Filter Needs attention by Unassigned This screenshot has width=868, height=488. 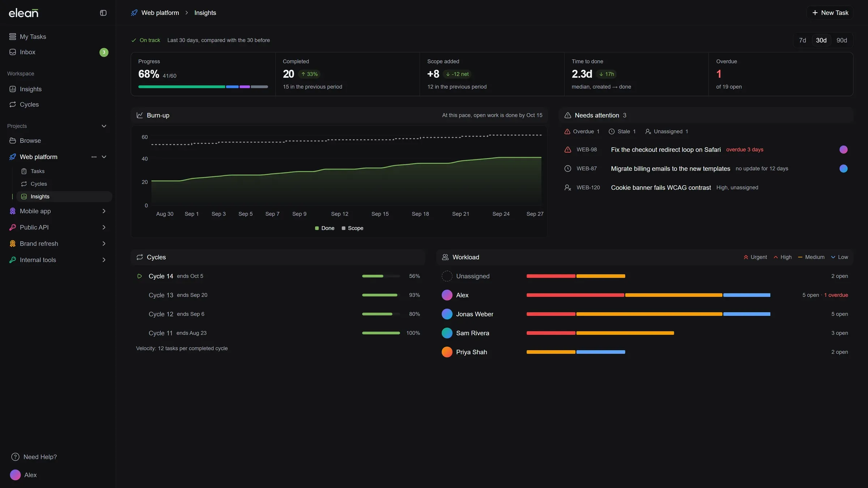[667, 132]
